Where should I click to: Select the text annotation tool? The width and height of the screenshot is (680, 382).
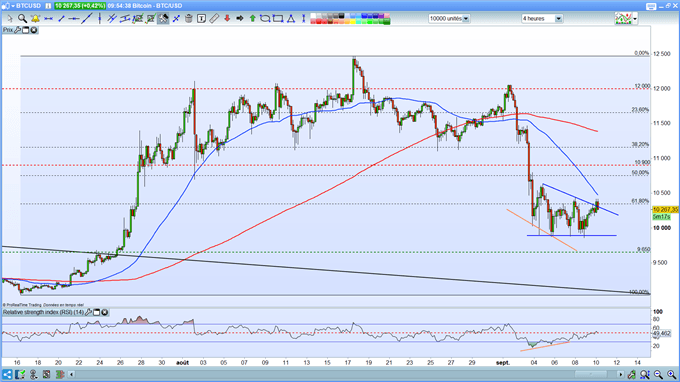(201, 18)
